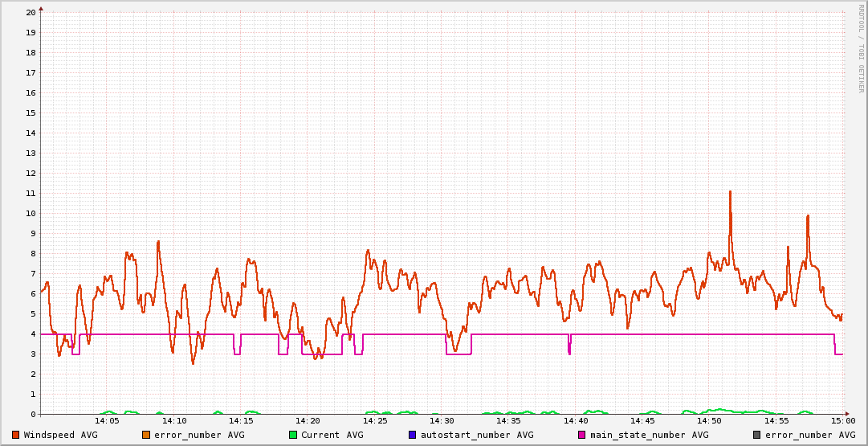Click the 14:50 time axis label

click(x=711, y=421)
